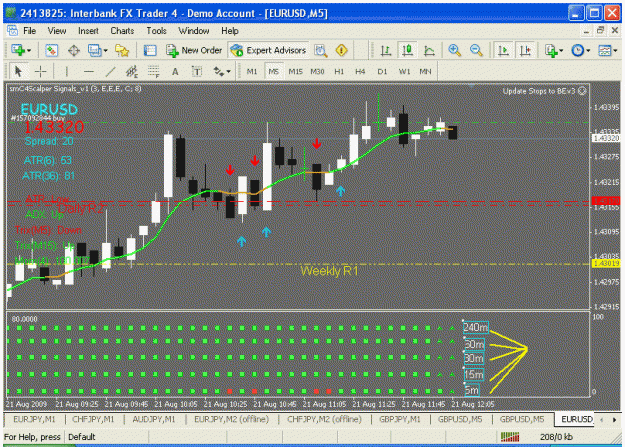Toggle the Expert Advisors button

click(x=269, y=50)
